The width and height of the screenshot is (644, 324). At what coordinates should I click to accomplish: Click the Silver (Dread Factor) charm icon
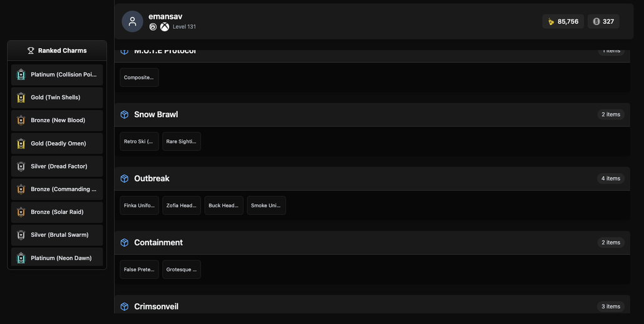[21, 166]
